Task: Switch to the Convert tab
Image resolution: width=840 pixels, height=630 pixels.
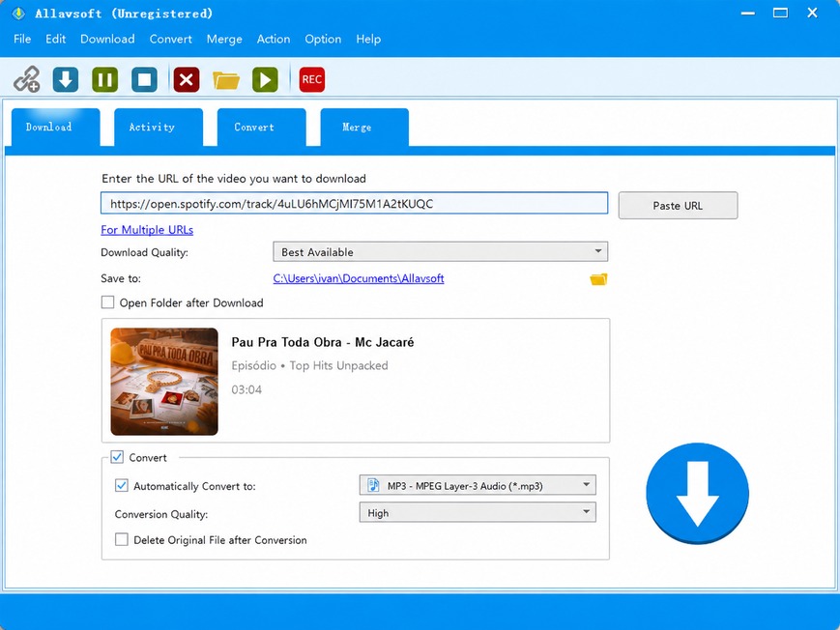Action: click(261, 128)
